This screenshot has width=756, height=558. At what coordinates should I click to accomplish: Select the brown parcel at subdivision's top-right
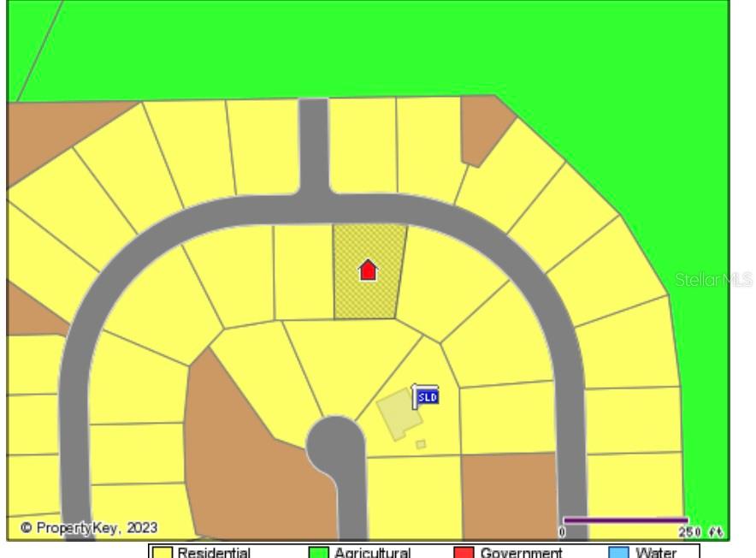coord(482,128)
